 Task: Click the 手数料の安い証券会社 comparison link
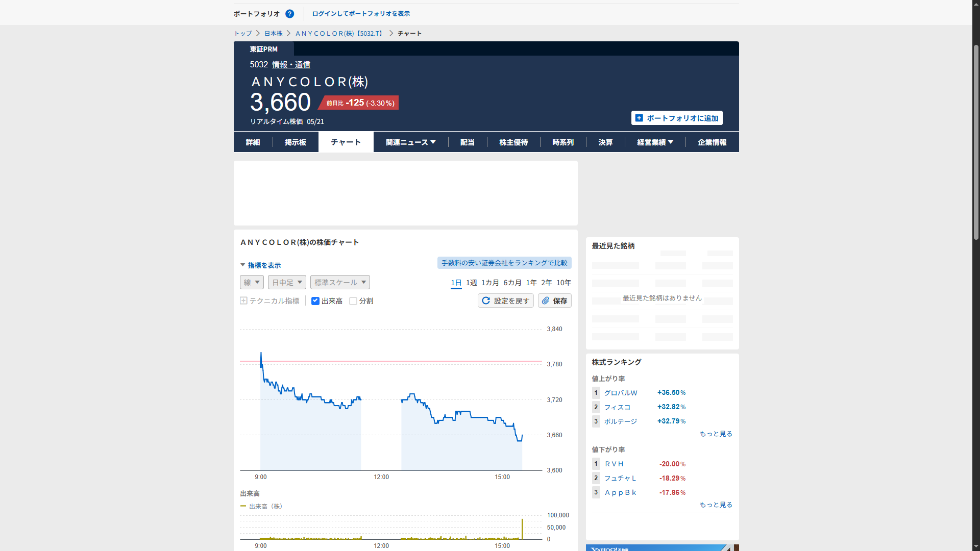tap(504, 263)
